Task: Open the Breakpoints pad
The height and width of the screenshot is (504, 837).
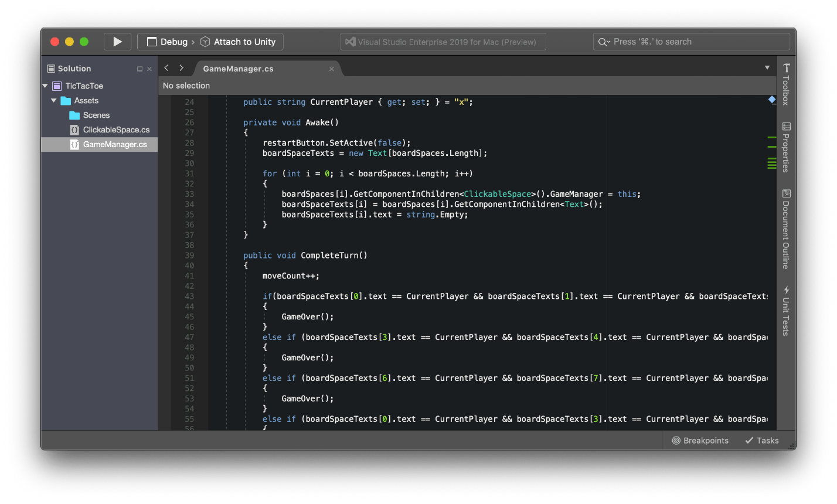Action: point(701,440)
